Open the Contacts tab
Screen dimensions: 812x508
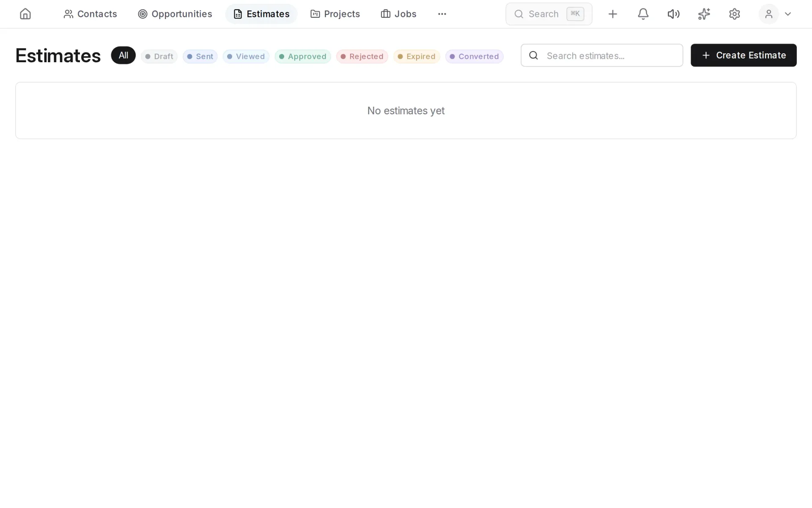(x=90, y=14)
